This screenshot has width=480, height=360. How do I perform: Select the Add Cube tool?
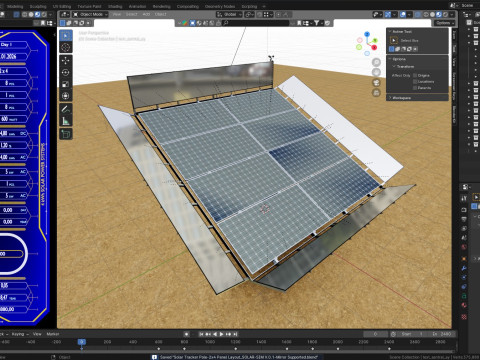coord(66,134)
